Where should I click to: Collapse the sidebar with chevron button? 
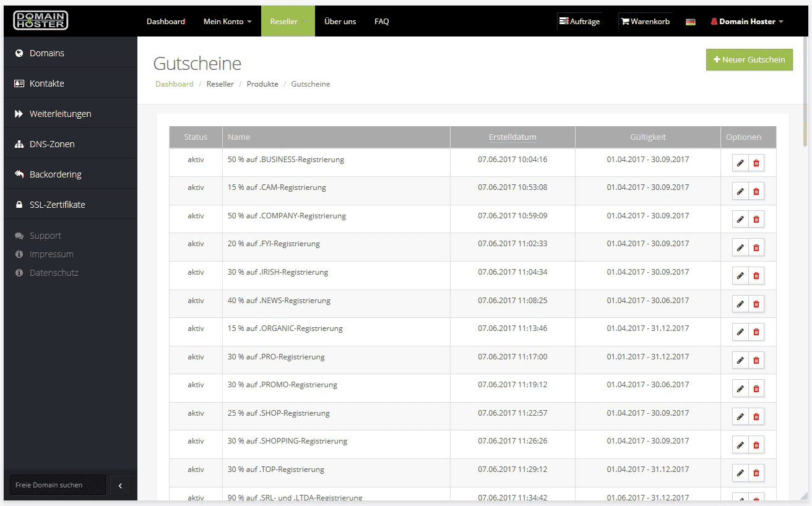point(121,486)
